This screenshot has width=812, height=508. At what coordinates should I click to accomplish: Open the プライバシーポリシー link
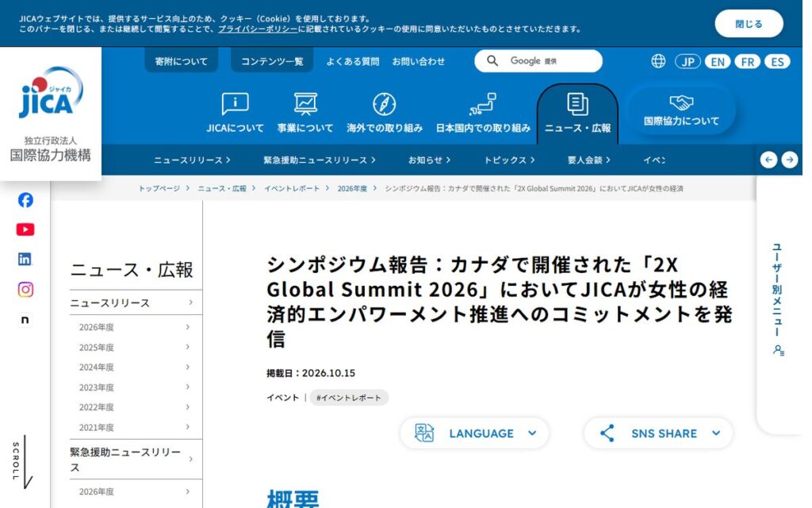(258, 29)
